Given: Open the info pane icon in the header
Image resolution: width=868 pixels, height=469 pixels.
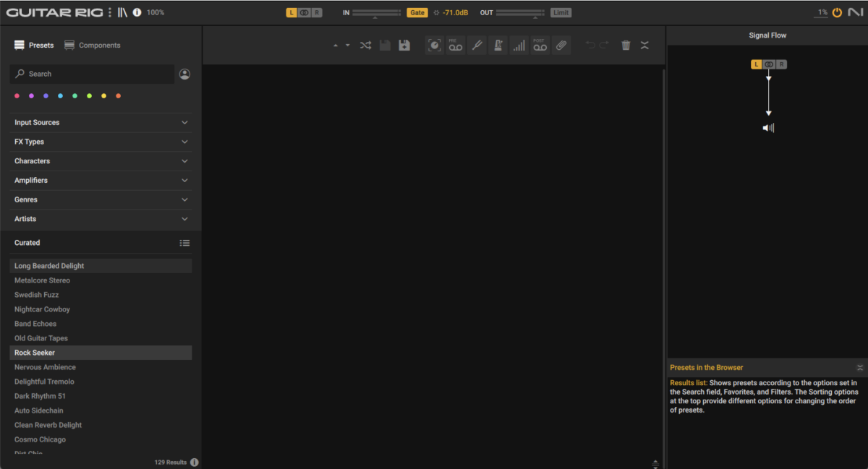Looking at the screenshot, I should point(137,12).
